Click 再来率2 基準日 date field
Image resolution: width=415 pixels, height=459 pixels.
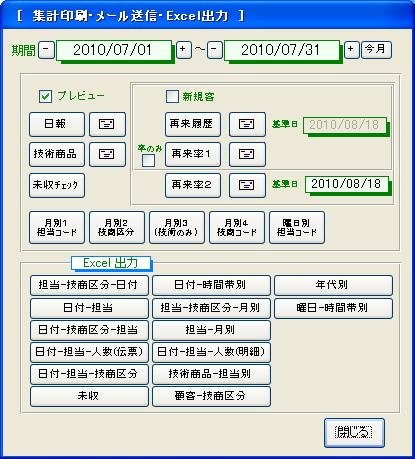click(347, 184)
